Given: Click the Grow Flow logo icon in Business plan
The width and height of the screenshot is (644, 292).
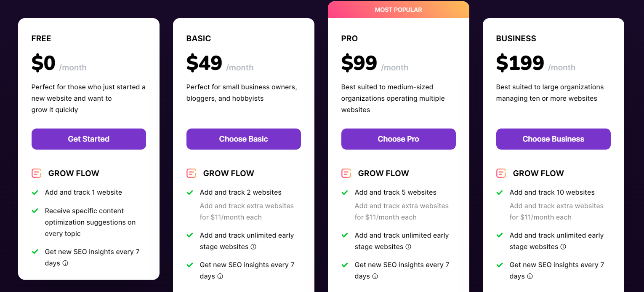Looking at the screenshot, I should coord(501,173).
